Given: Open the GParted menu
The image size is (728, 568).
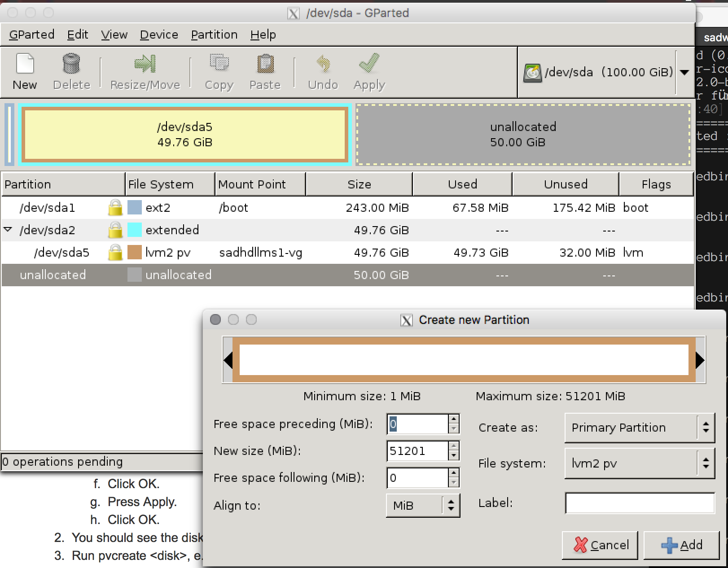Looking at the screenshot, I should click(x=31, y=35).
